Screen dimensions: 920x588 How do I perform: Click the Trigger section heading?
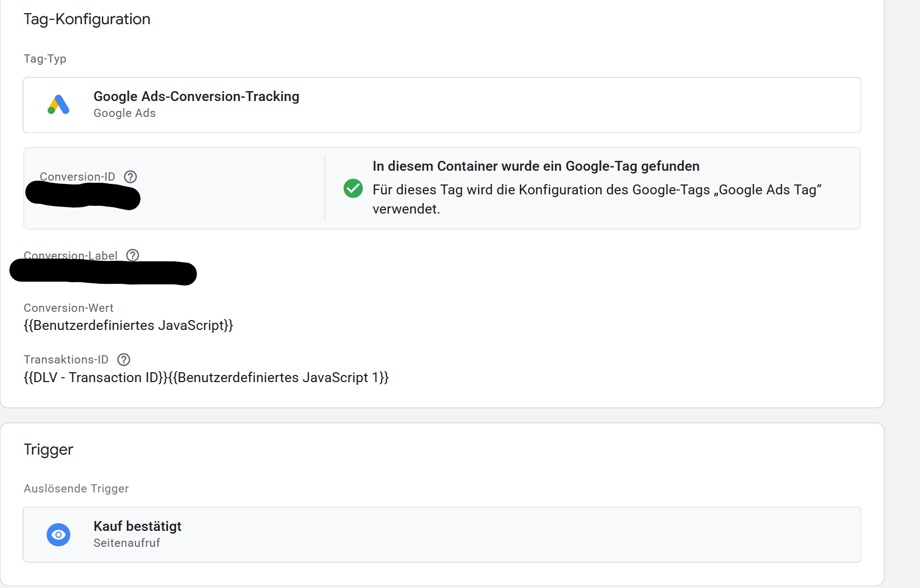(48, 450)
